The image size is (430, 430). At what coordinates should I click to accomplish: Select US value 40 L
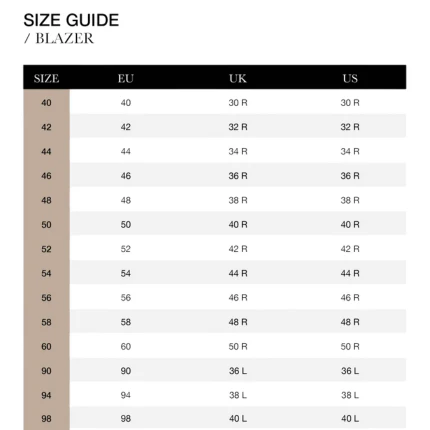(350, 419)
